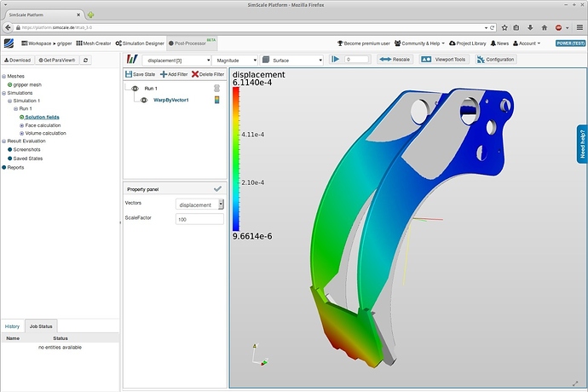Open Community & Help dropdown menu

(419, 43)
